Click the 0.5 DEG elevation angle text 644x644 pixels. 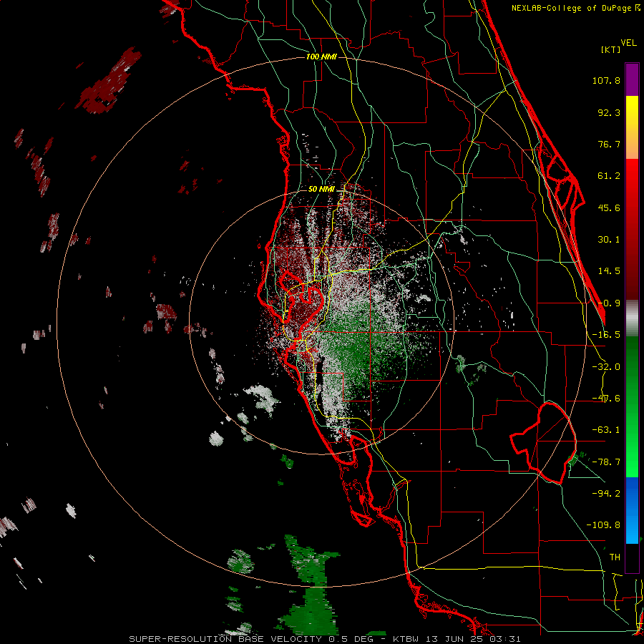[351, 639]
